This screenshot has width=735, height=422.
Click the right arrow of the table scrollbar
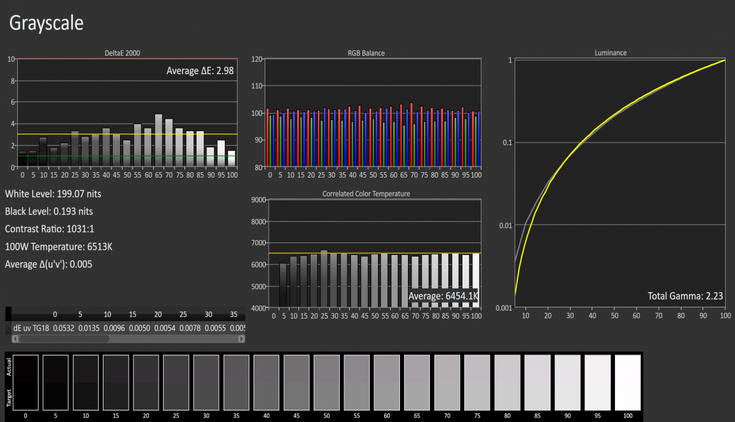coord(241,339)
